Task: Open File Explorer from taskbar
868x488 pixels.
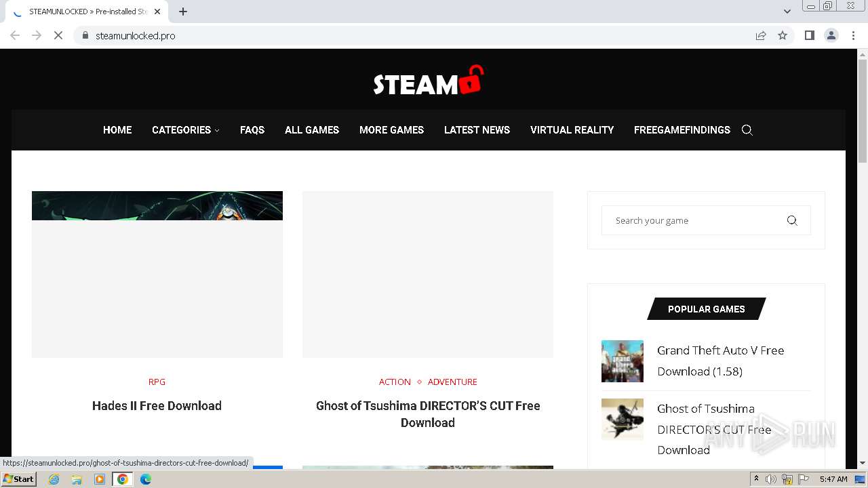Action: [x=77, y=479]
